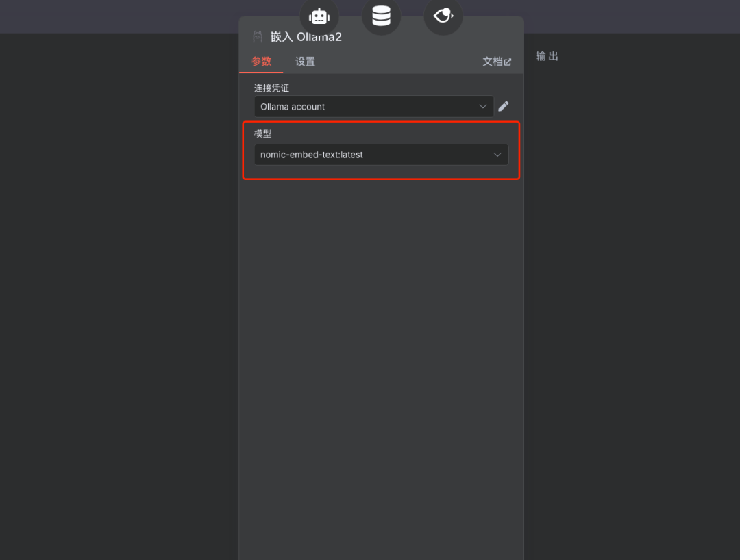The height and width of the screenshot is (560, 740).
Task: Click the database stack node icon
Action: 382,16
